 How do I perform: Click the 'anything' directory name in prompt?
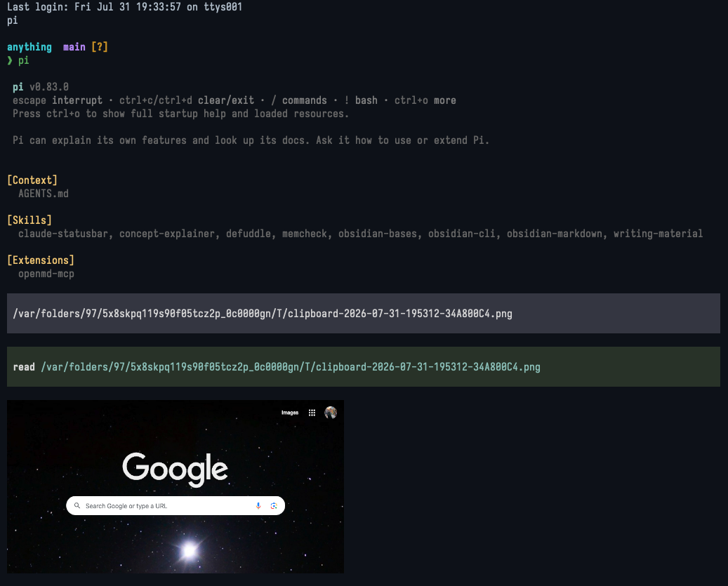[29, 47]
